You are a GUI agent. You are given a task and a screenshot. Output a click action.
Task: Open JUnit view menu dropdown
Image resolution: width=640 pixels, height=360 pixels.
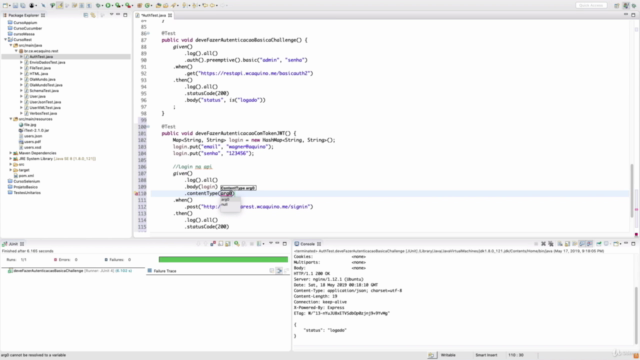coord(271,243)
